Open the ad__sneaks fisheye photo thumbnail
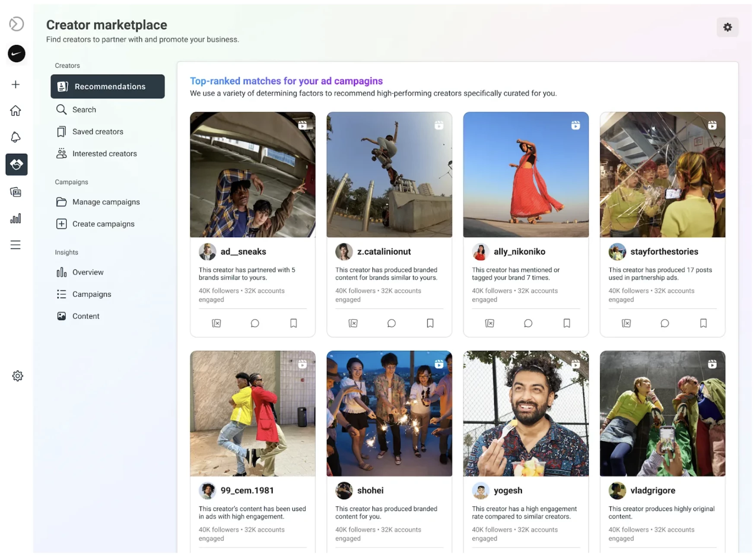Image resolution: width=756 pixels, height=560 pixels. pyautogui.click(x=253, y=175)
